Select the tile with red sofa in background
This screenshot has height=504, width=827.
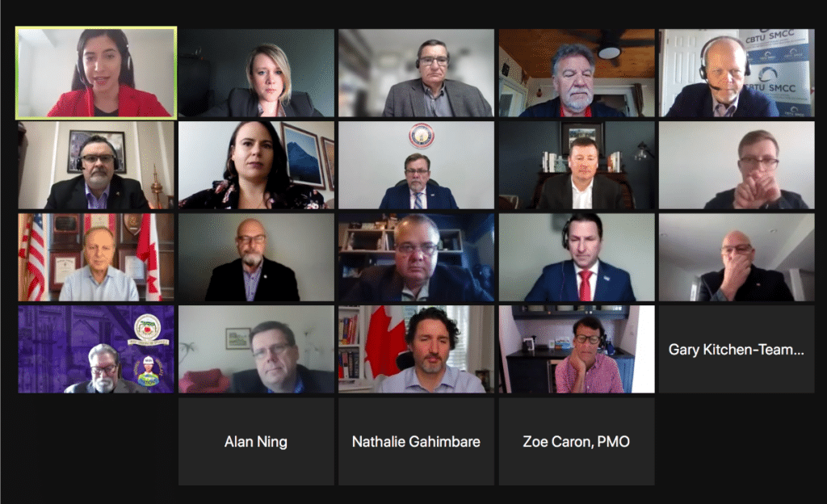click(x=256, y=349)
